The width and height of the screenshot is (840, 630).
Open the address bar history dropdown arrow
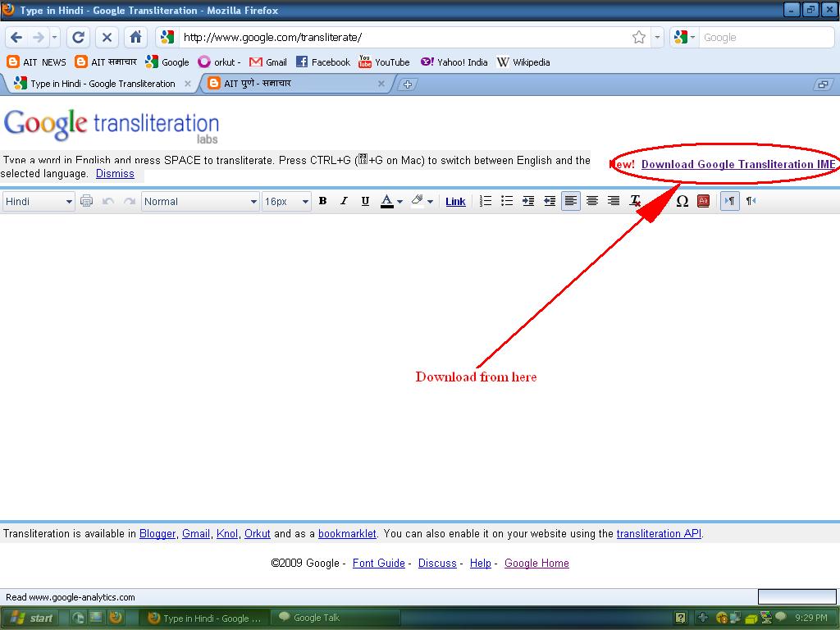coord(657,38)
